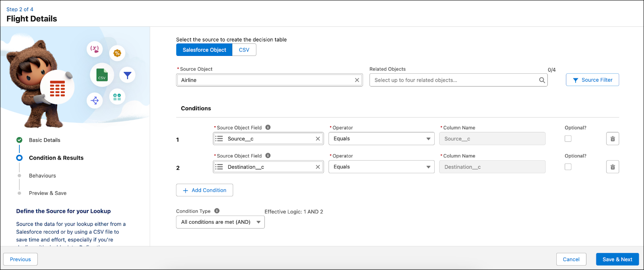644x270 pixels.
Task: Switch to the CSV source tab
Action: pos(244,50)
